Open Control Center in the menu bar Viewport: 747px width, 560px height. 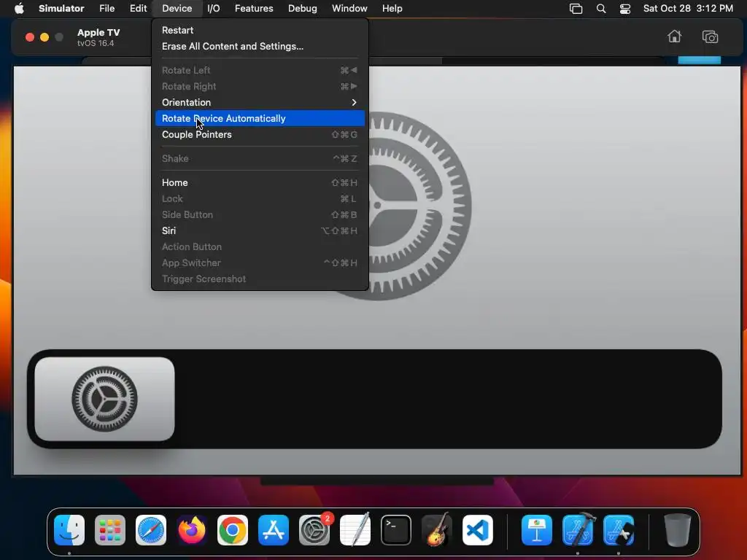tap(624, 8)
